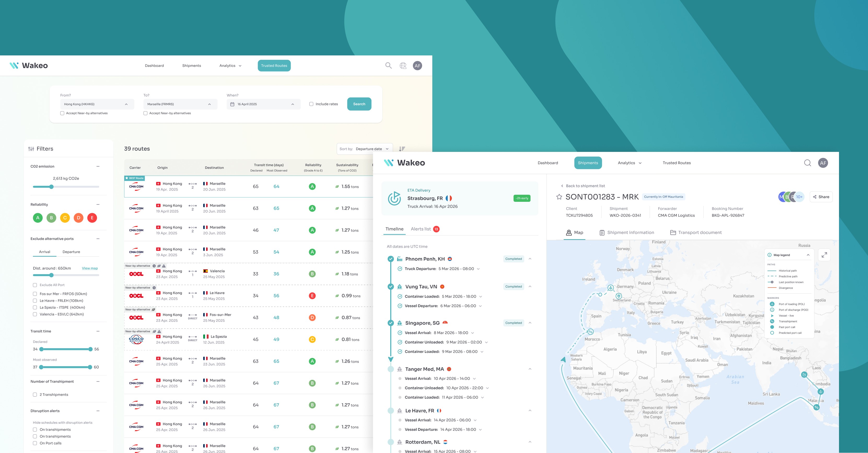The width and height of the screenshot is (868, 453).
Task: Check Accept Near-by alternatives under From field
Action: click(62, 113)
